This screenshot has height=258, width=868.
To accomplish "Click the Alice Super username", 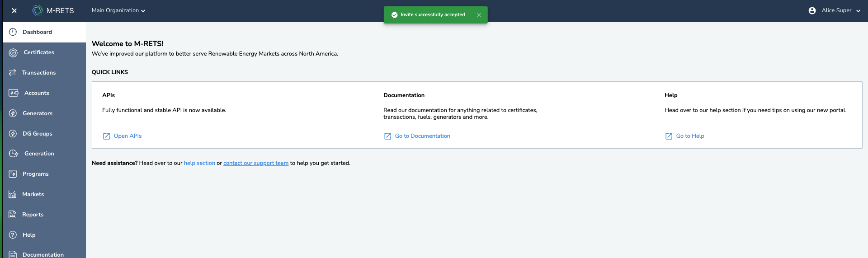I will (836, 10).
